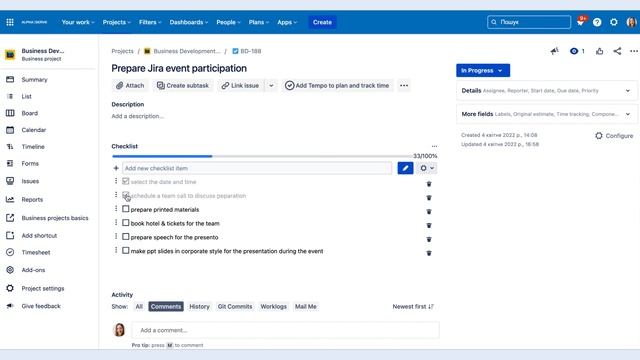Screen dimensions: 640x360
Task: Delete 'schedule a team call' checklist item
Action: pyautogui.click(x=429, y=198)
